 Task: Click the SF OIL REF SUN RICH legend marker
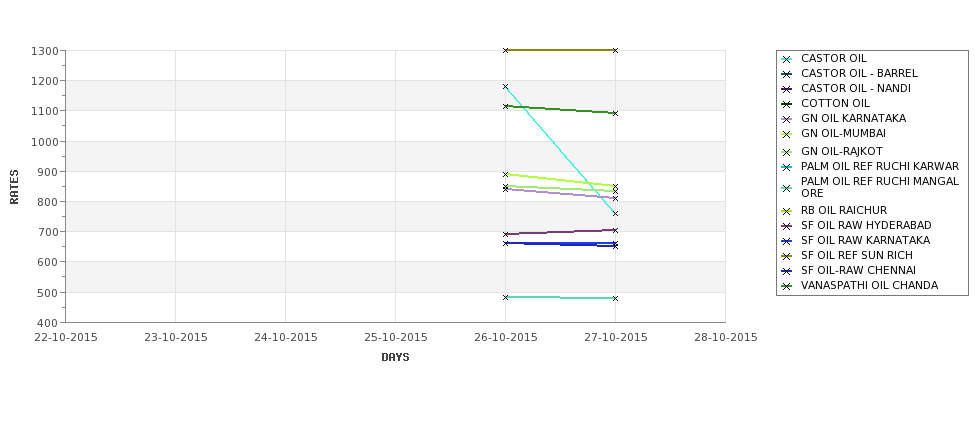point(787,256)
